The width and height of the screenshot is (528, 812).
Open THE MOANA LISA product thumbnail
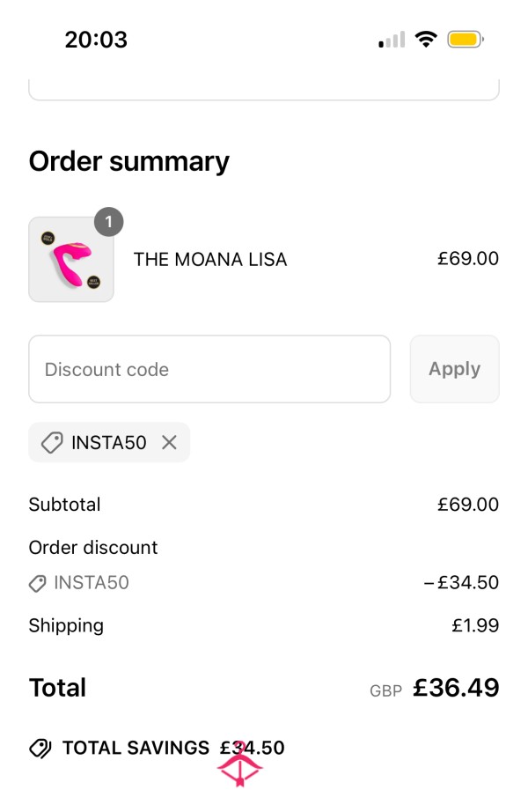(71, 259)
